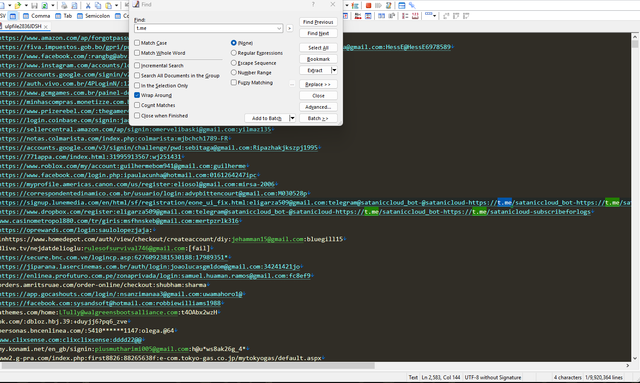Click the Find dialog help question mark
Screen dimensions: 640x383
click(313, 4)
